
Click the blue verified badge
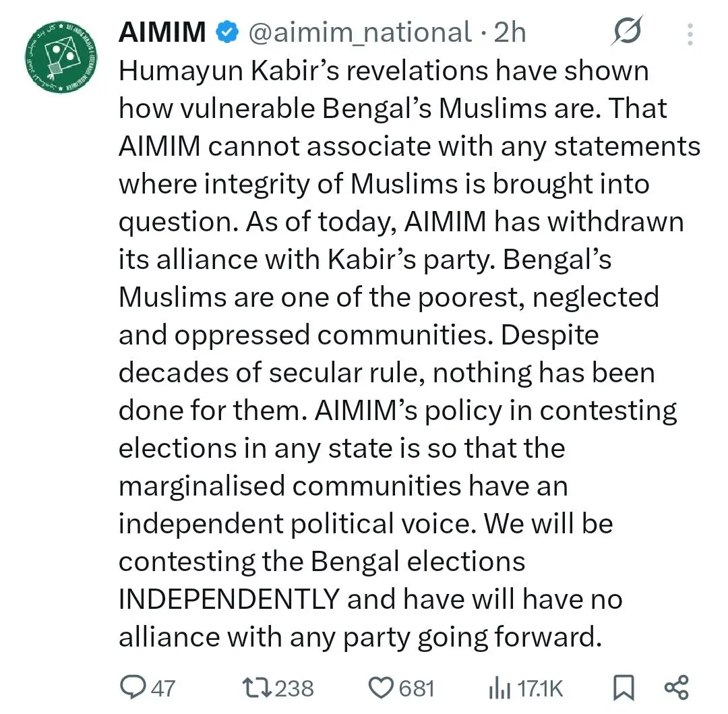[x=226, y=32]
